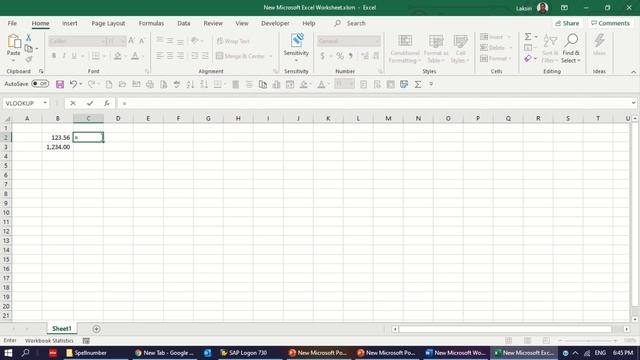The height and width of the screenshot is (360, 640).
Task: Click the ribbon Search box
Action: [350, 23]
